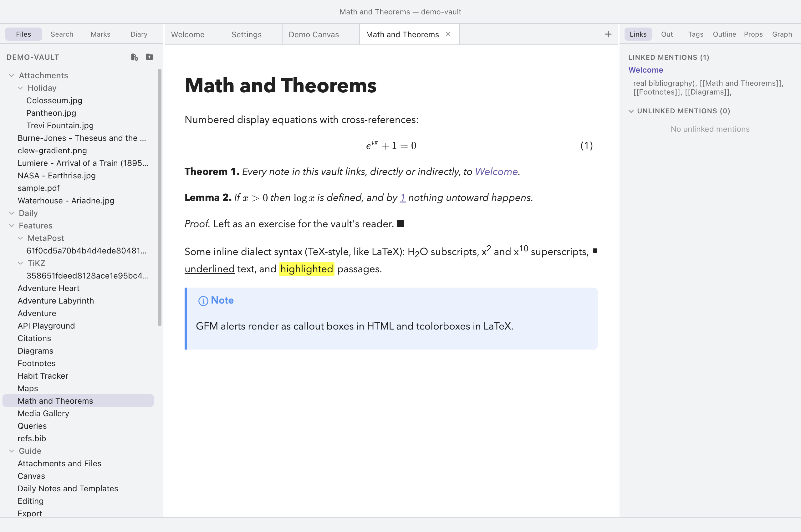Open MetaPost file 61f0cd5a70b4b4d4ede80481
Viewport: 801px width, 532px height.
click(x=86, y=251)
